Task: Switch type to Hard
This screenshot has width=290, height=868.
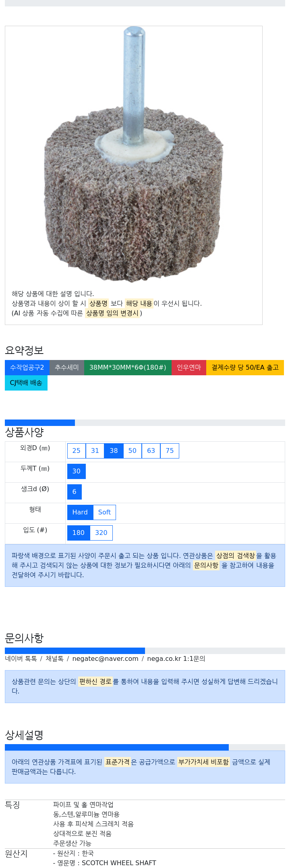Action: pos(80,512)
